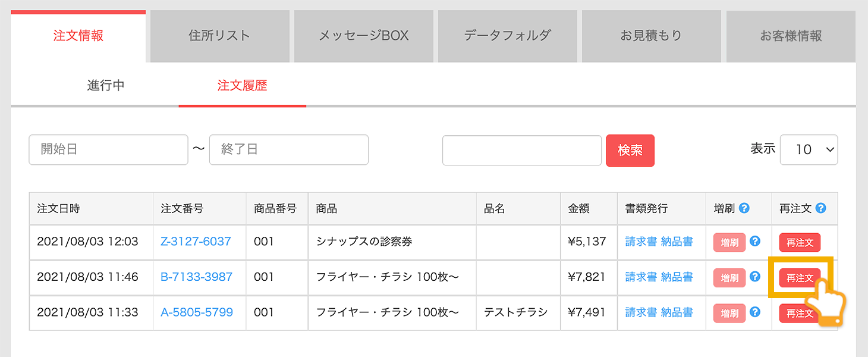This screenshot has width=868, height=357.
Task: Click the help icon beside シナップスの診察券 row's 増刷 button
Action: click(x=754, y=242)
